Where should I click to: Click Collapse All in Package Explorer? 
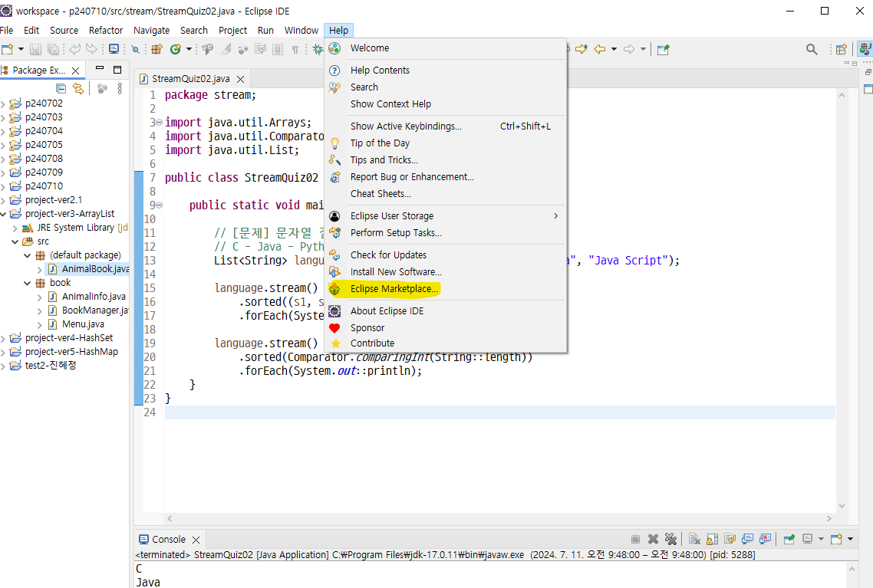(61, 88)
